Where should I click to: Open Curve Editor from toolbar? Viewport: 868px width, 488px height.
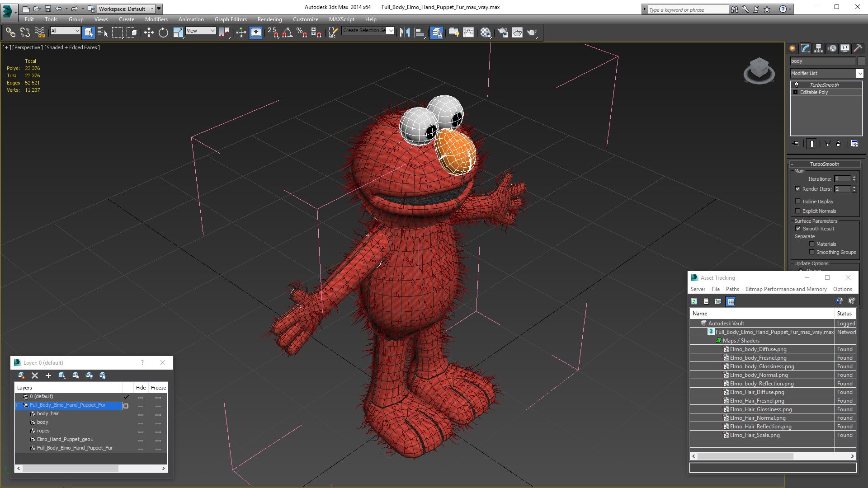point(468,32)
